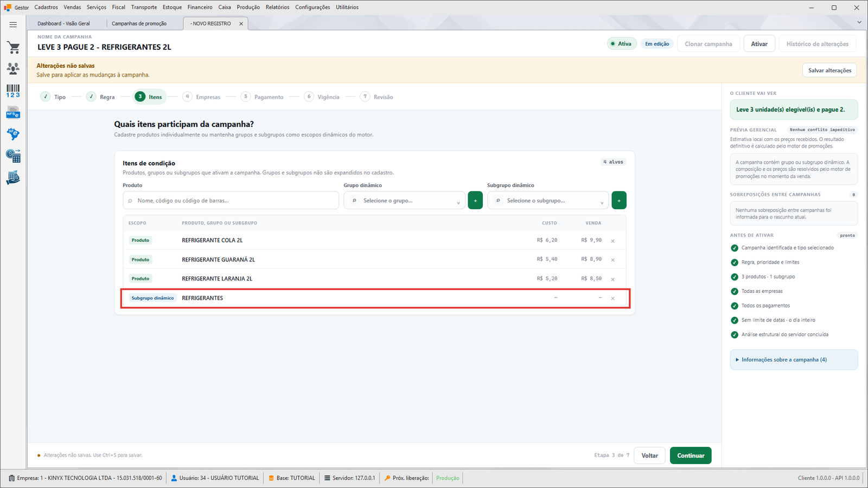868x488 pixels.
Task: Open the Financeiro menu
Action: 200,7
